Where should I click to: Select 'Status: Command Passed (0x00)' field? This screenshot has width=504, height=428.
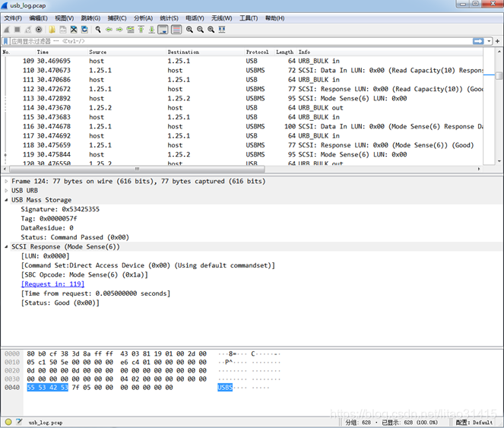[x=75, y=237]
